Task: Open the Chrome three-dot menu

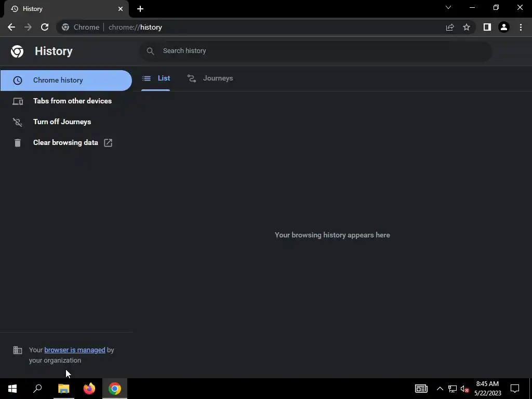Action: pyautogui.click(x=521, y=27)
